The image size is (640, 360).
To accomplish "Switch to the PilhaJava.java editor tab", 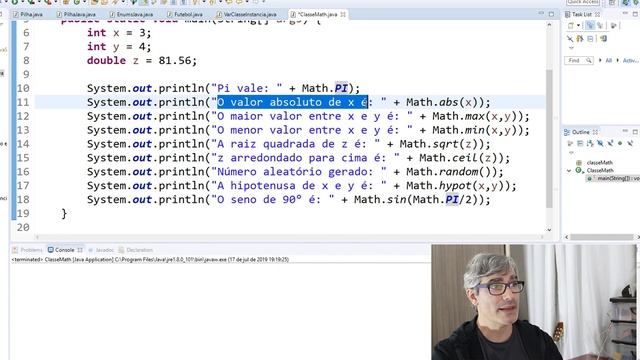I will point(76,14).
